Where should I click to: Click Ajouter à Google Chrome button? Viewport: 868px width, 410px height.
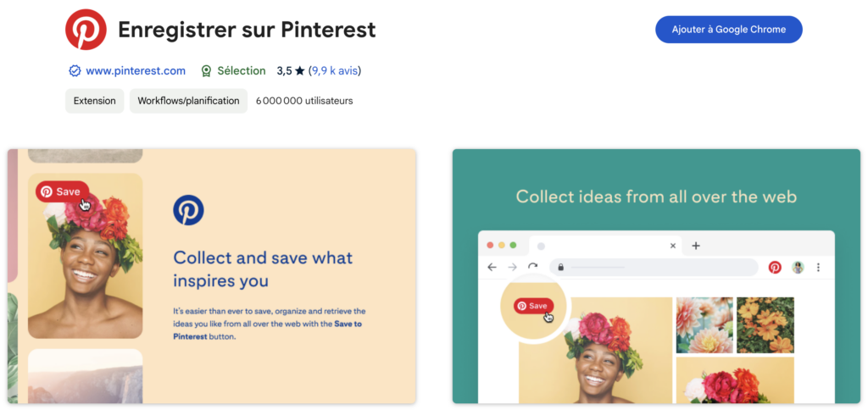[x=728, y=30]
